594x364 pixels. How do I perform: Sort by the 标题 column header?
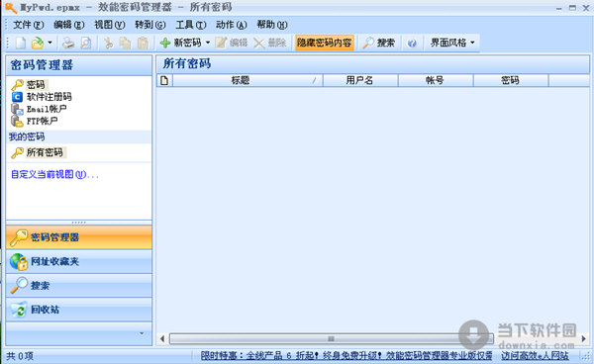(x=247, y=80)
